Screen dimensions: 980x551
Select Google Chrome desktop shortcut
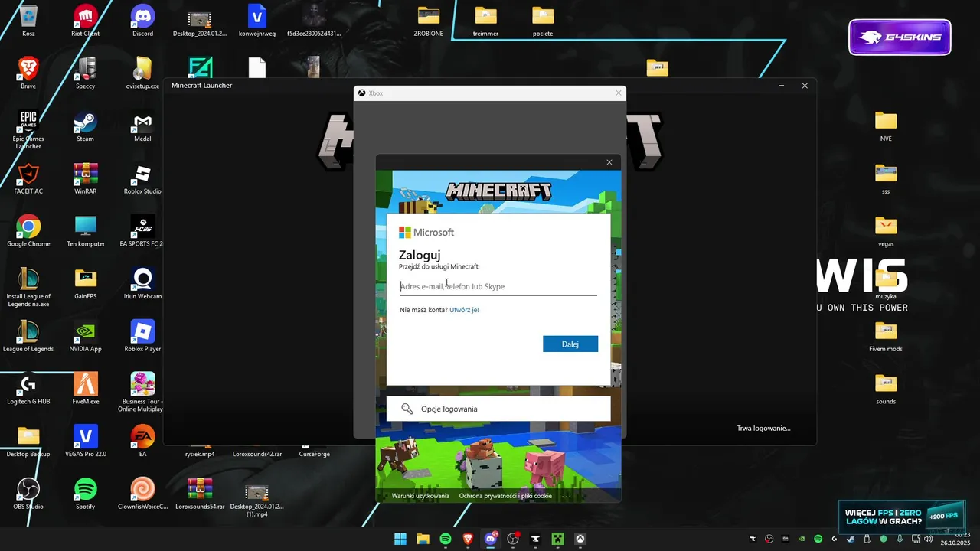coord(28,231)
